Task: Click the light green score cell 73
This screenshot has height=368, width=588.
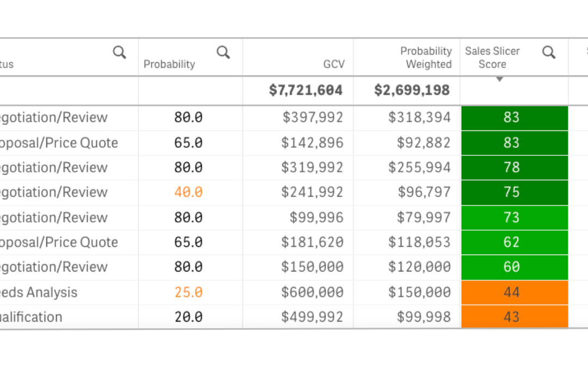Action: 511,218
